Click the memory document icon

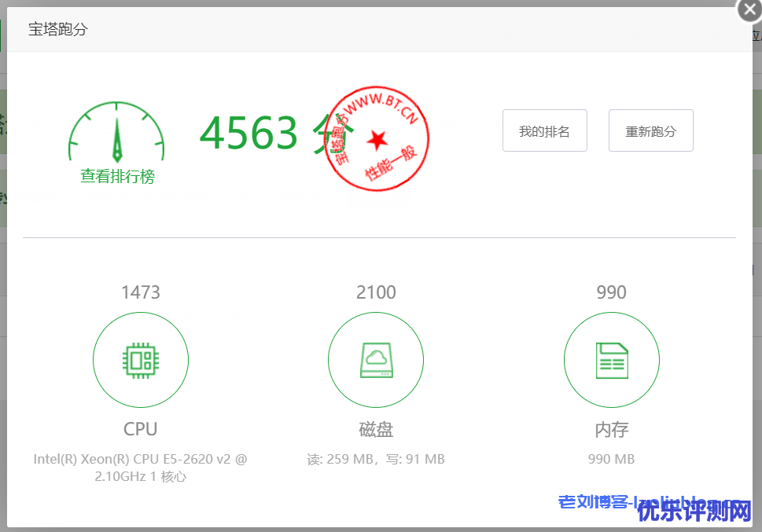coord(611,361)
